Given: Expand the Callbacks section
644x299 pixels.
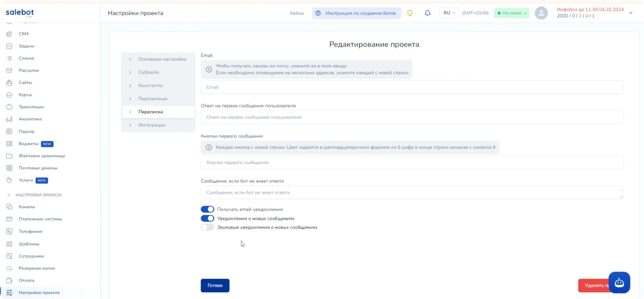Looking at the screenshot, I should coord(158,72).
